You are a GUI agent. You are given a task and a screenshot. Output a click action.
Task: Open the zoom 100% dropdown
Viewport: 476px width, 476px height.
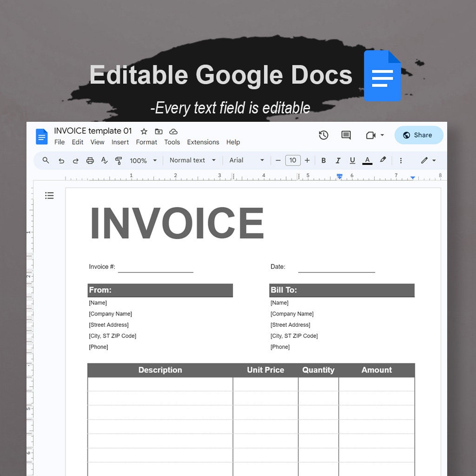tap(143, 160)
